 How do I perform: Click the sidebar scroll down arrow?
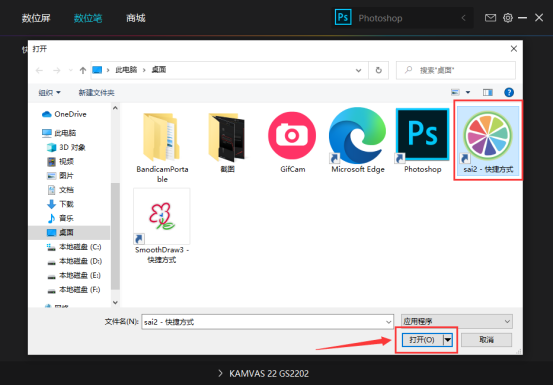(x=115, y=302)
